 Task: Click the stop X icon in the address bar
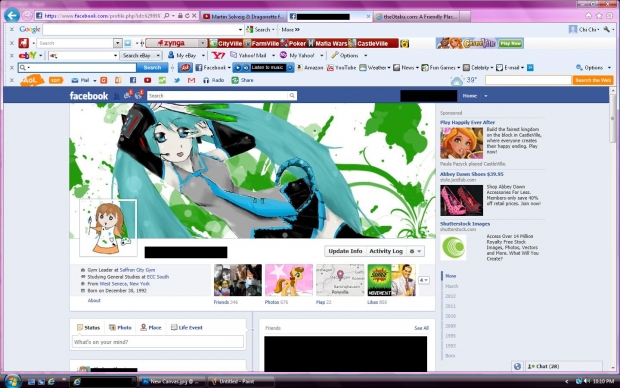coord(194,16)
